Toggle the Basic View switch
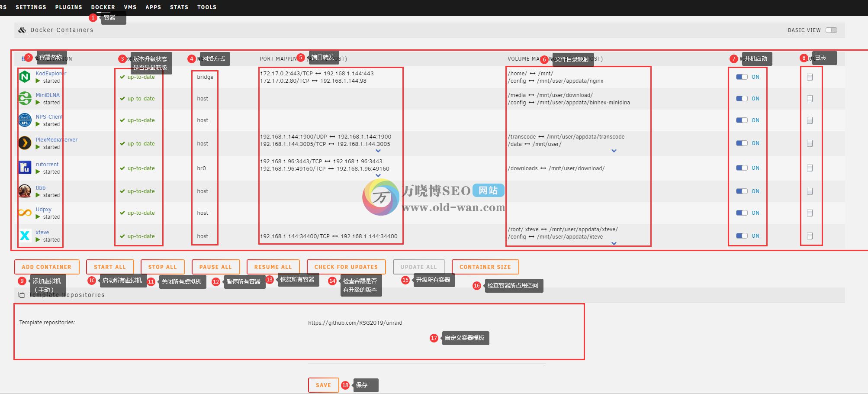Viewport: 868px width, 394px height. pyautogui.click(x=831, y=30)
